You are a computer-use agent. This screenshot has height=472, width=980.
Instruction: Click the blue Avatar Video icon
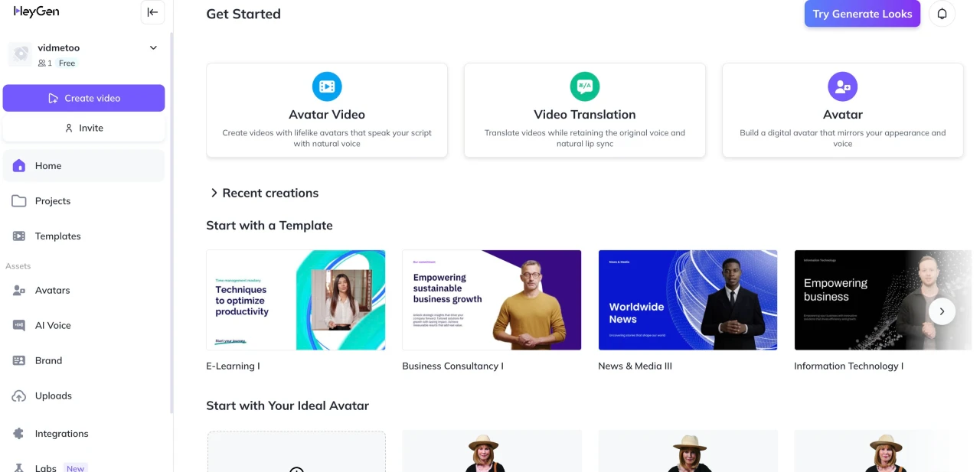click(x=327, y=86)
